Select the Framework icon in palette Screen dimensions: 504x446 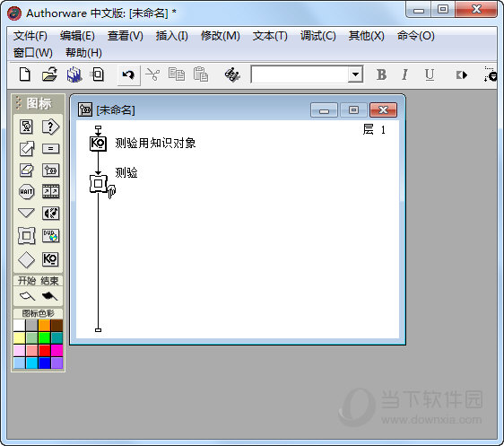(x=26, y=236)
